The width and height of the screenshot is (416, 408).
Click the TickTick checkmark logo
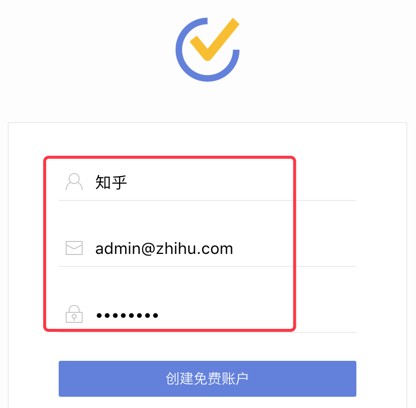pos(207,49)
